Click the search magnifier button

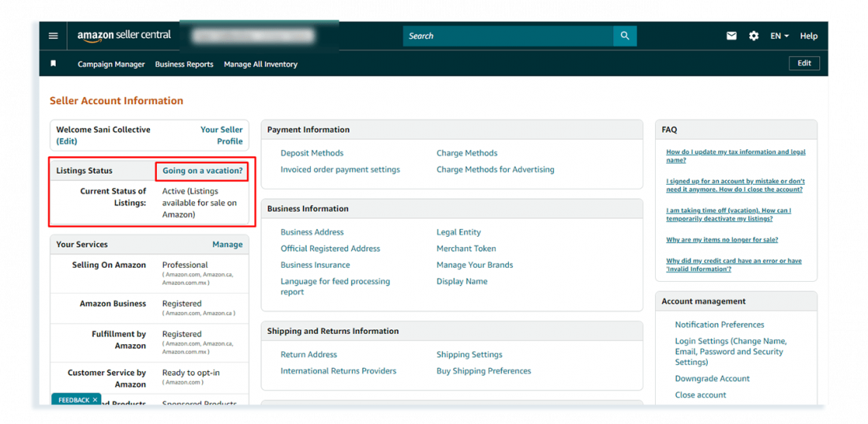coord(625,36)
